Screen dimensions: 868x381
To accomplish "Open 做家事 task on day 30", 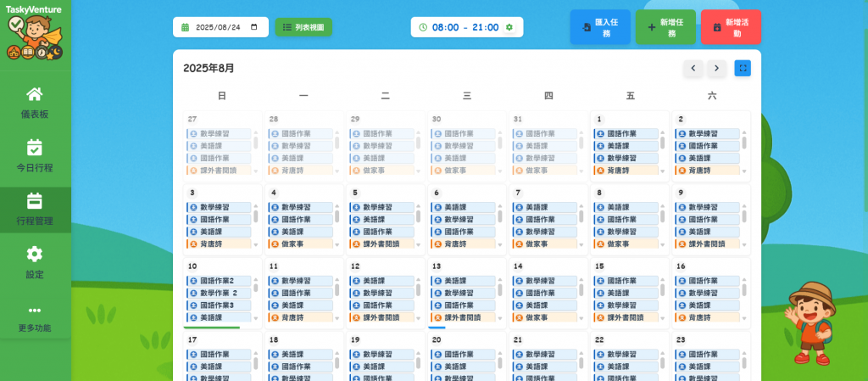I will coord(464,170).
